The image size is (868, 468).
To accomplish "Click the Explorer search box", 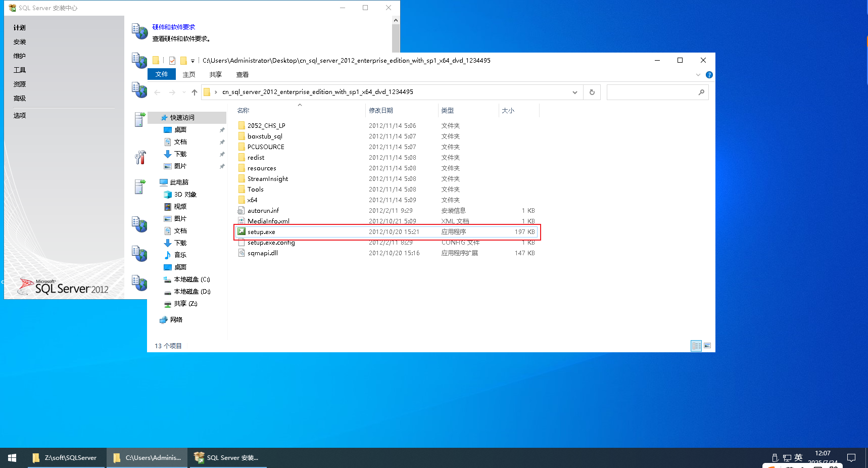I will coord(657,92).
